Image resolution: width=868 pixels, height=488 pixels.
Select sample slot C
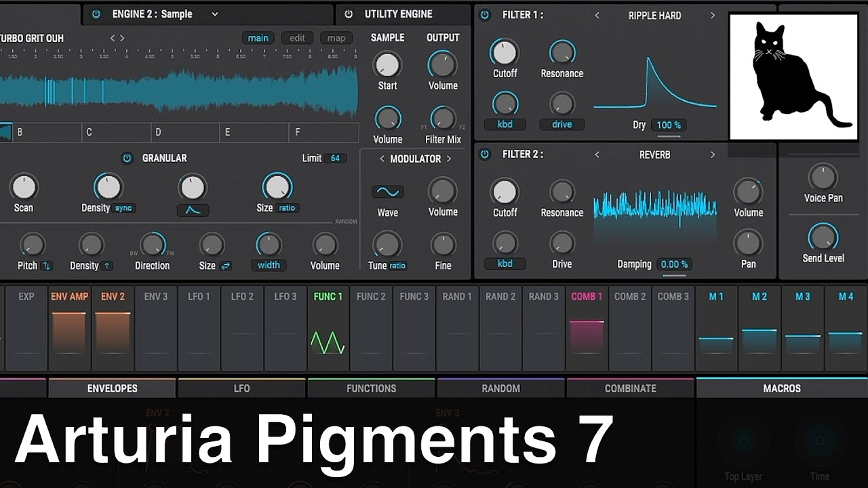pyautogui.click(x=116, y=132)
